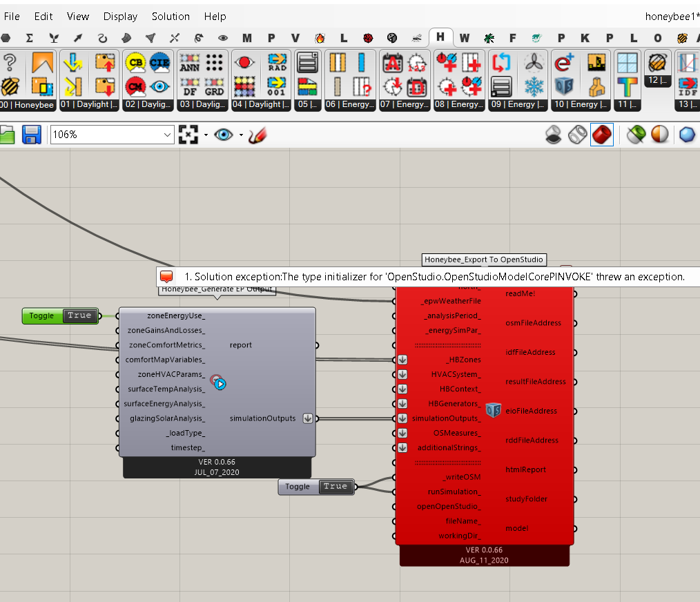Select the yellow CB sky component icon
This screenshot has height=602, width=700.
click(135, 63)
